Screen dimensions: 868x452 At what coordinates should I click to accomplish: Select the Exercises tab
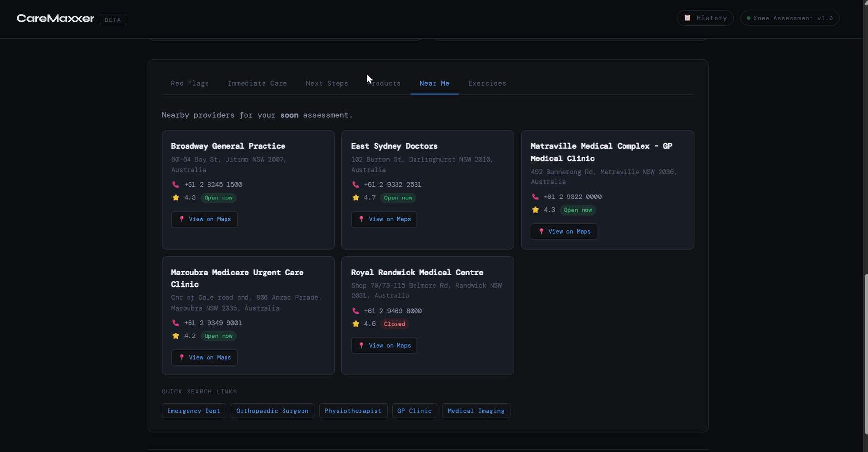point(487,83)
